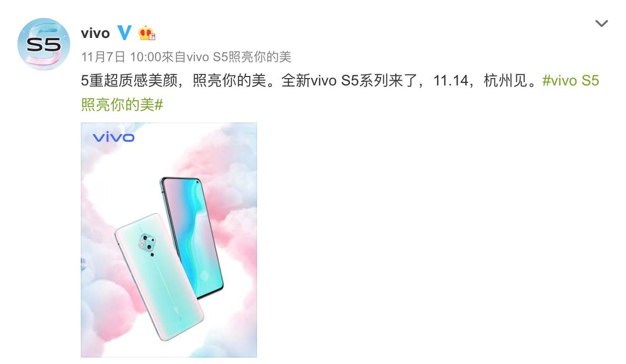626x364 pixels.
Task: Click the hot air balloon at poster edge
Action: pyautogui.click(x=83, y=263)
